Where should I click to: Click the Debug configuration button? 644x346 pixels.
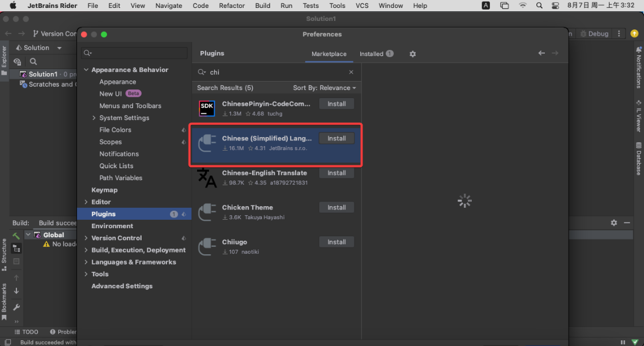click(594, 33)
